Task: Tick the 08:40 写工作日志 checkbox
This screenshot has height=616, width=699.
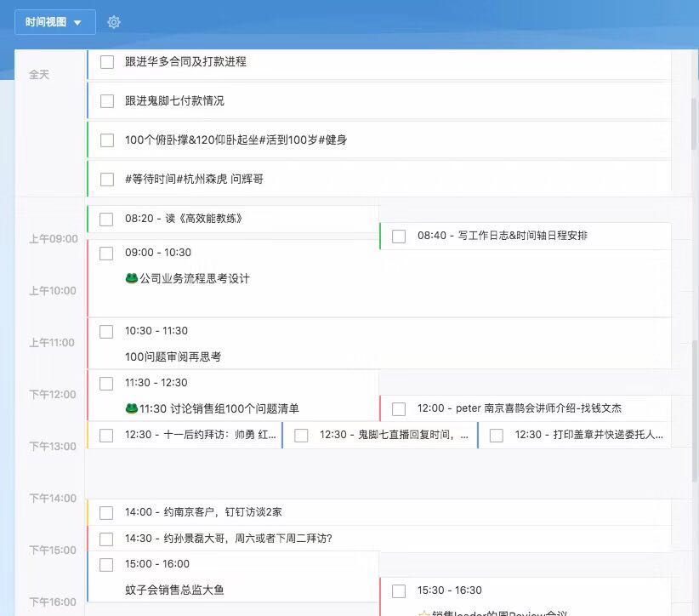Action: click(x=399, y=237)
